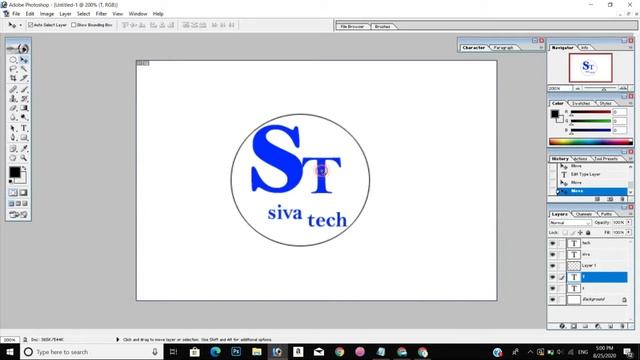
Task: Open the Navigator panel flyout menu
Action: pyautogui.click(x=630, y=48)
